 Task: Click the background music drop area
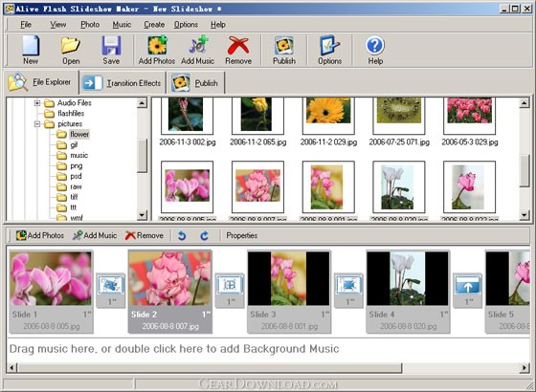268,349
